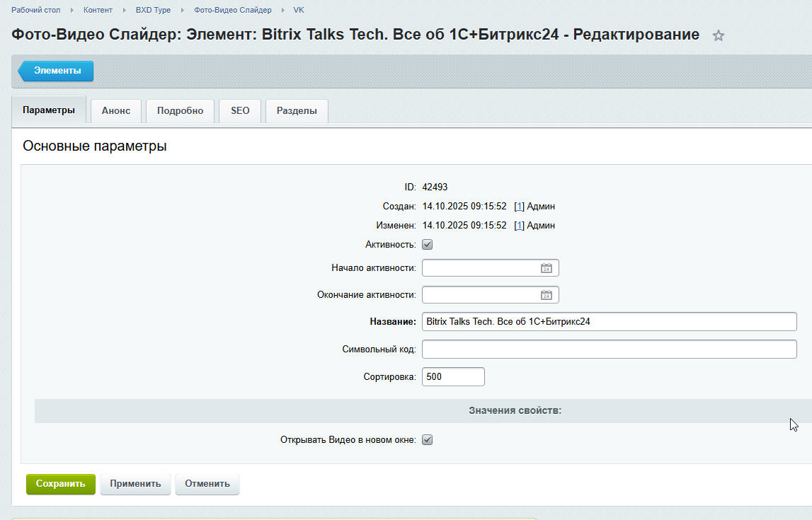The image size is (812, 520).
Task: Open Фото-Видео Слайдер breadcrumb link
Action: pyautogui.click(x=233, y=10)
